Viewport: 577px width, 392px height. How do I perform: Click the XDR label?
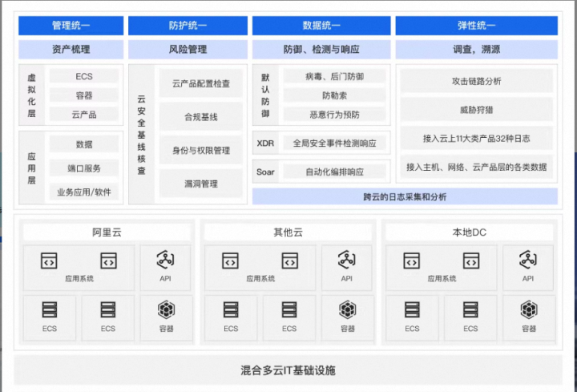(265, 143)
